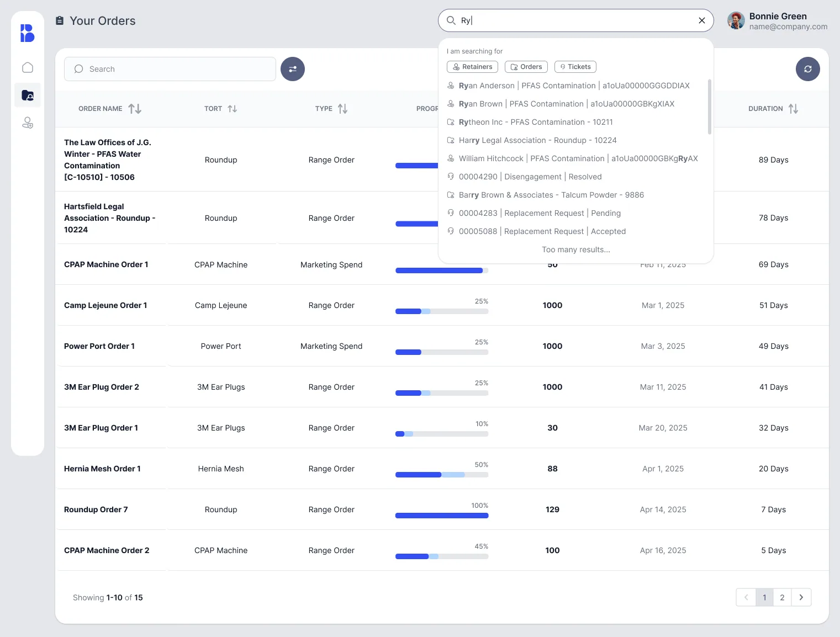Image resolution: width=840 pixels, height=637 pixels.
Task: Click the app logo in the sidebar
Action: coord(28,33)
